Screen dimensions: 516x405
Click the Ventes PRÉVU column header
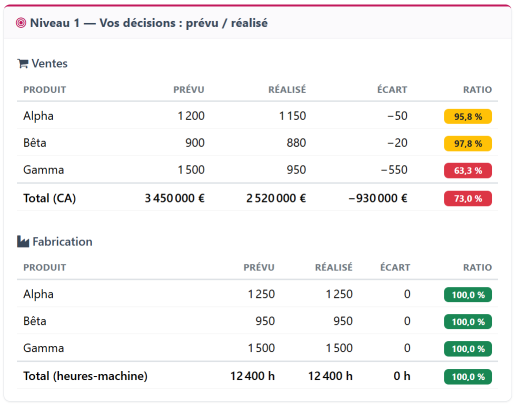189,89
